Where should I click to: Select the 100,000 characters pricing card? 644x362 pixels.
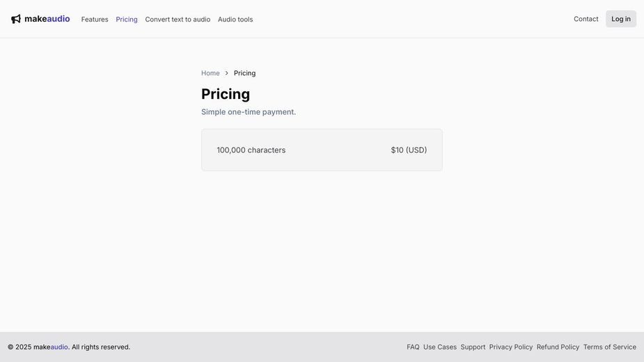(x=322, y=150)
